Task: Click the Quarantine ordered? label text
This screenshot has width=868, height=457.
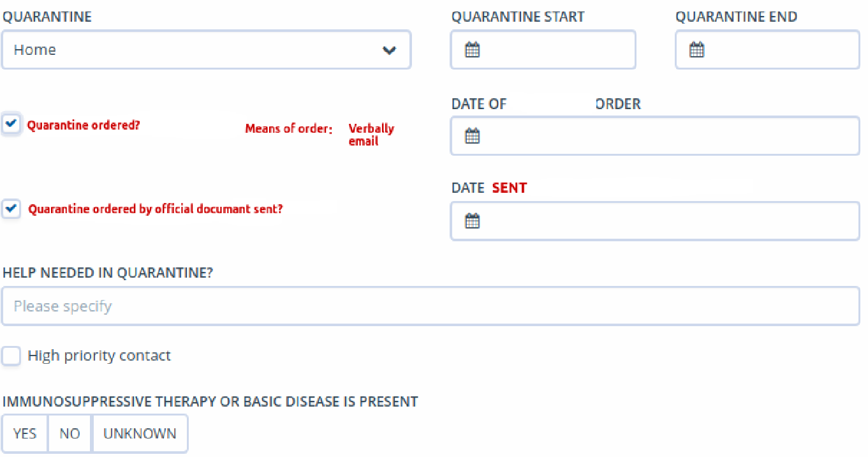Action: (x=84, y=125)
